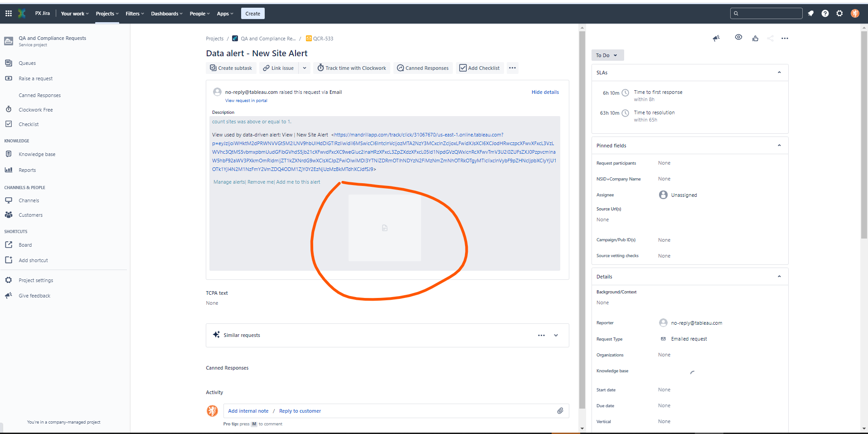
Task: Open Jira settings gear icon
Action: (x=839, y=14)
